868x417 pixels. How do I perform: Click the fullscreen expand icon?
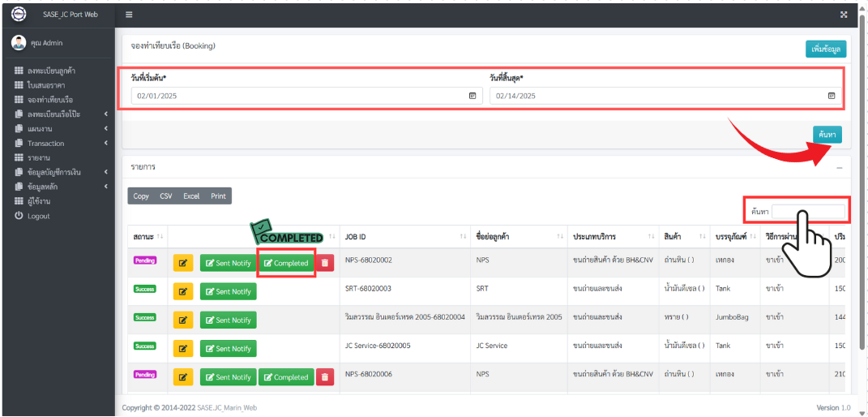(844, 15)
